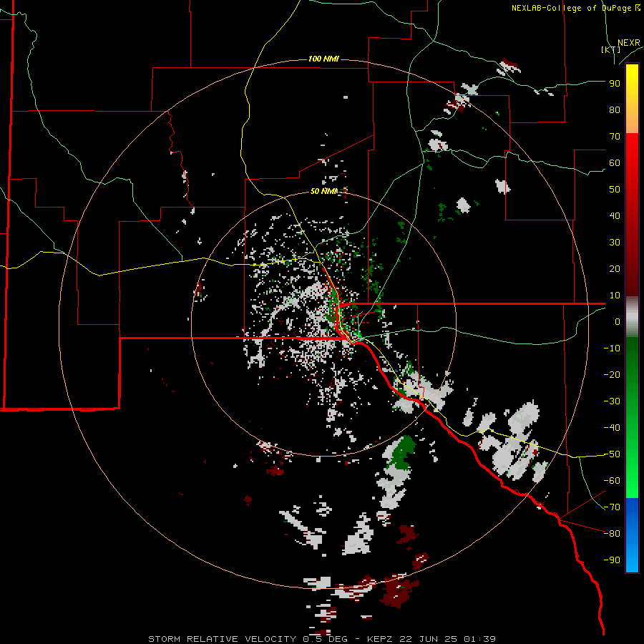Click the -70 value on velocity scale
Viewport: 644px width, 644px height.
[612, 507]
